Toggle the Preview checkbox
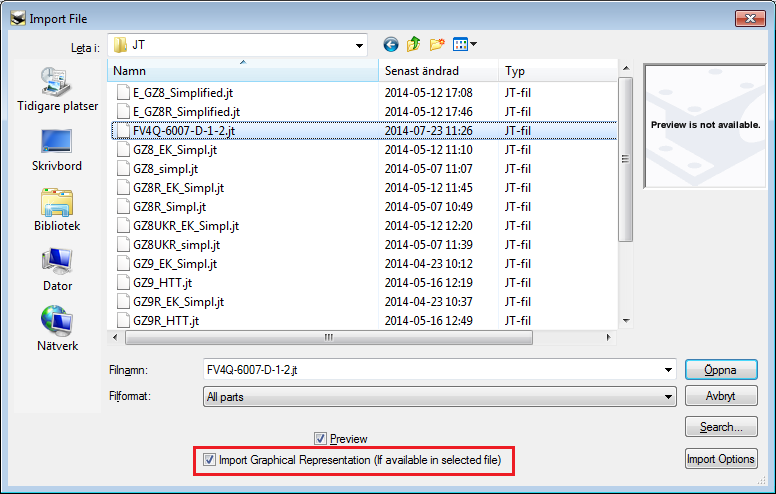The image size is (776, 494). [320, 439]
